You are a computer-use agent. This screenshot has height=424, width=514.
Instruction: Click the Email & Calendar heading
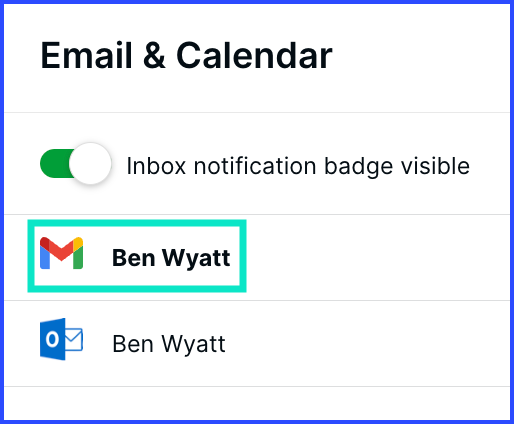click(186, 56)
